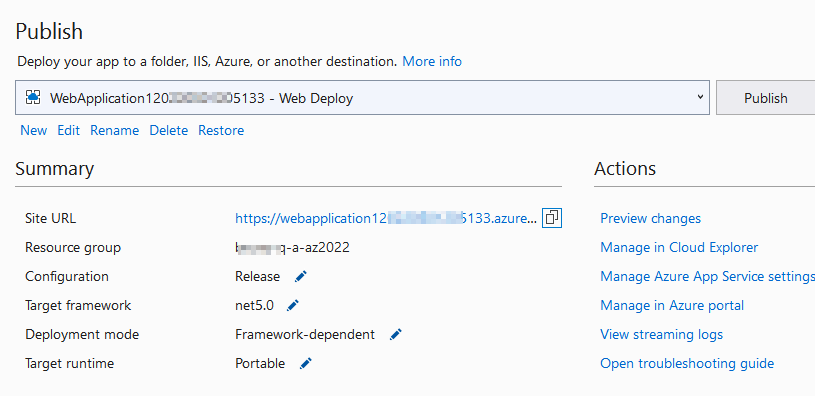
Task: Edit the Target runtime with its pencil icon
Action: click(x=306, y=364)
